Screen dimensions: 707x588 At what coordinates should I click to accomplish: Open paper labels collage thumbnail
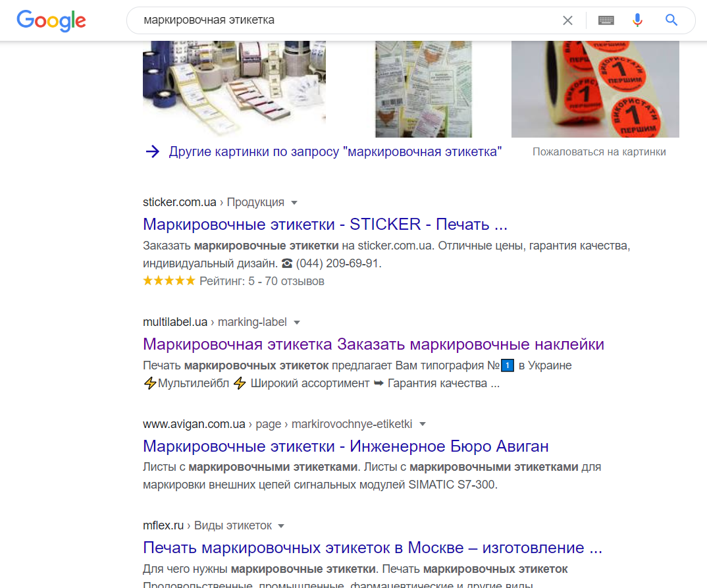[423, 89]
